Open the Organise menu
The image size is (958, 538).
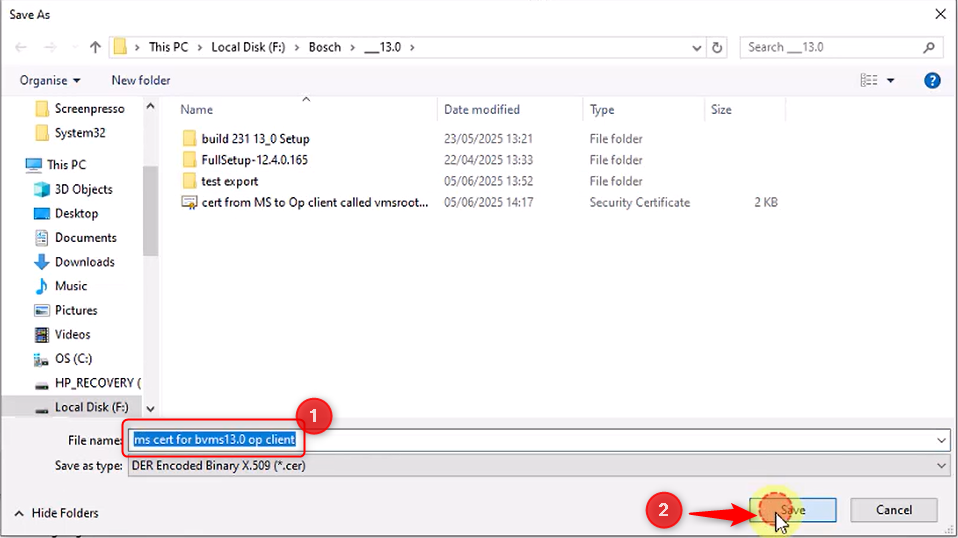pyautogui.click(x=49, y=81)
